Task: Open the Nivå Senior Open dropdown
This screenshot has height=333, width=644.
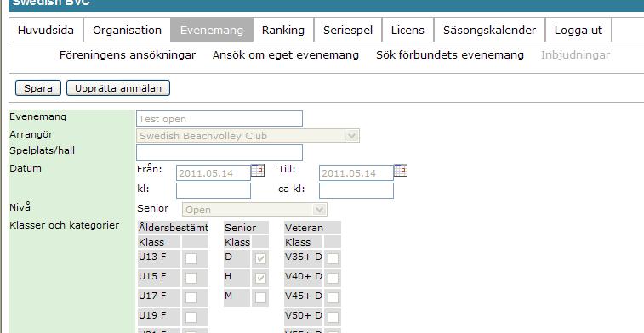Action: (x=254, y=210)
